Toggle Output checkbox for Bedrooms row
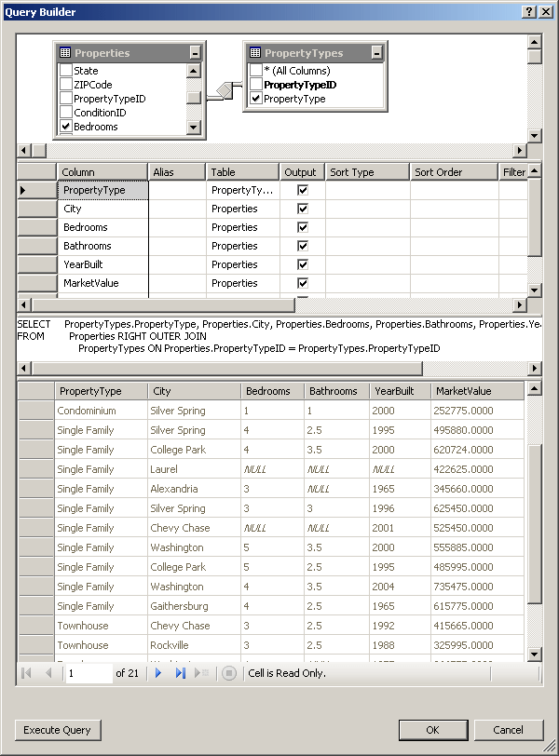The image size is (559, 756). tap(303, 227)
